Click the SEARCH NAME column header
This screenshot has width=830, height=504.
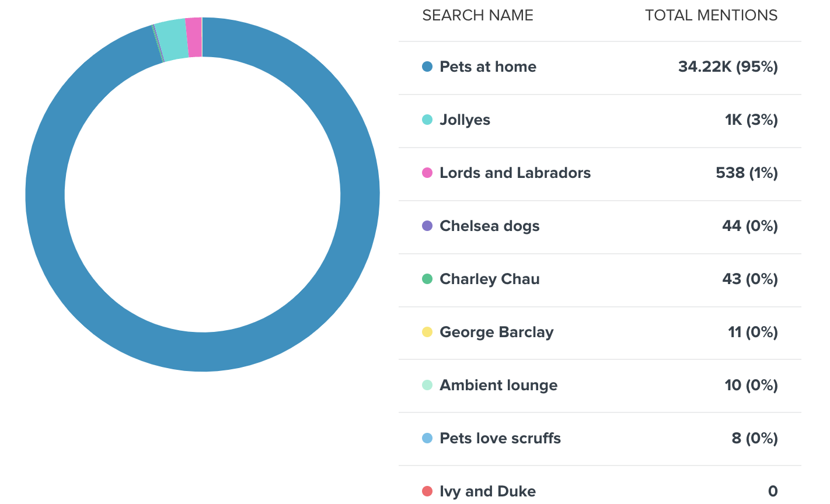point(477,15)
